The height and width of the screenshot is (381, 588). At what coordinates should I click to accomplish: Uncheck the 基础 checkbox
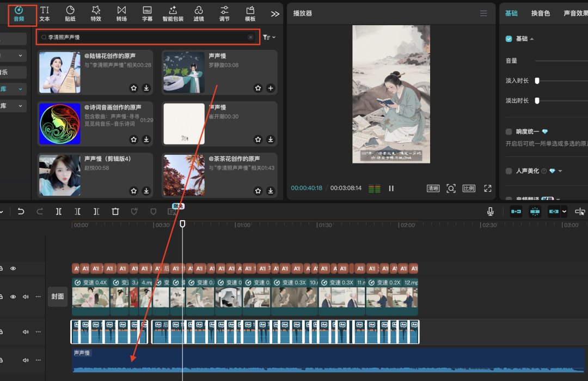[509, 39]
